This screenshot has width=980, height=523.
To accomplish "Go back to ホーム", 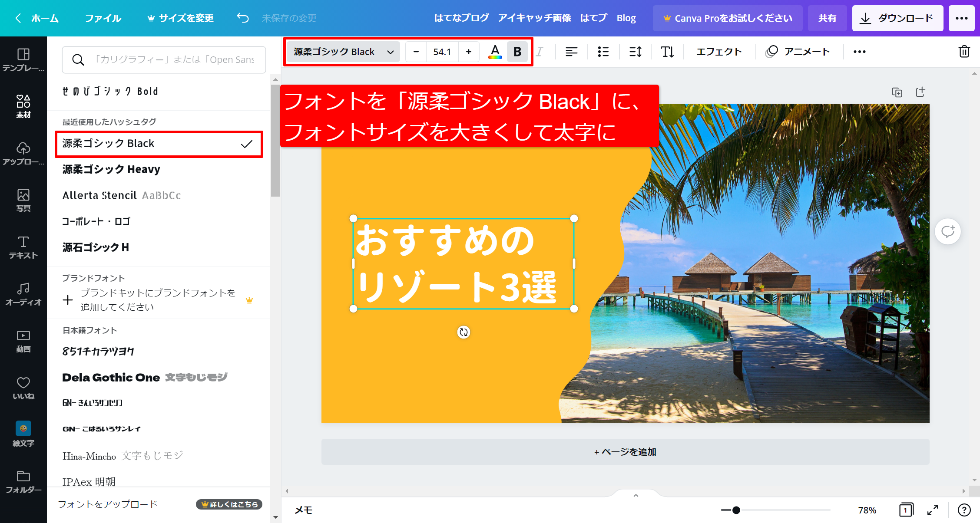I will click(x=37, y=18).
